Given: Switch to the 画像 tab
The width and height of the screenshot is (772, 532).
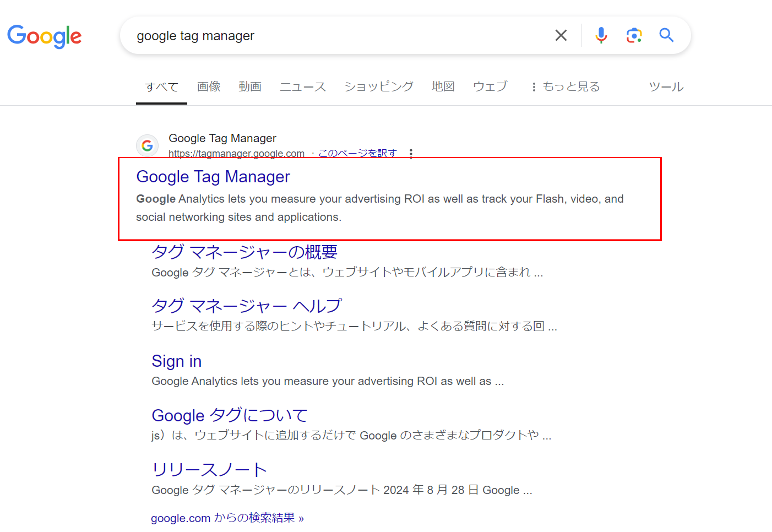Looking at the screenshot, I should tap(208, 87).
